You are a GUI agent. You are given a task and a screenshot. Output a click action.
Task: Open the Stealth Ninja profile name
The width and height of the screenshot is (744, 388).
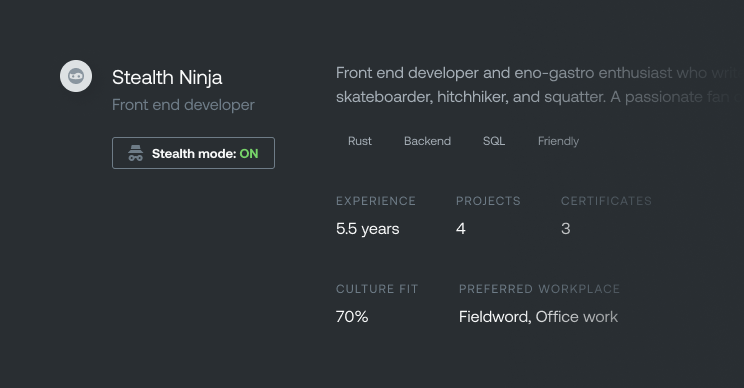[167, 77]
